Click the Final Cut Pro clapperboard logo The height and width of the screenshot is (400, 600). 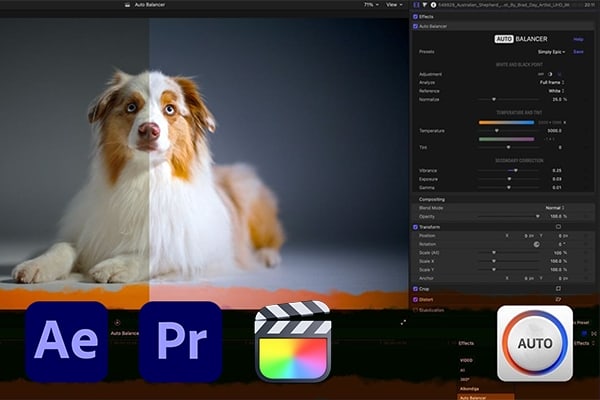tap(293, 341)
